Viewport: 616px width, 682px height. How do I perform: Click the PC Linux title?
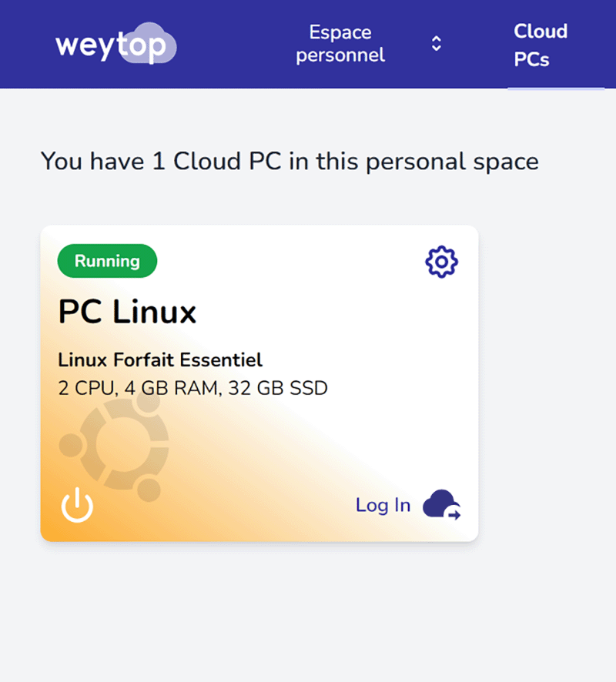[126, 313]
